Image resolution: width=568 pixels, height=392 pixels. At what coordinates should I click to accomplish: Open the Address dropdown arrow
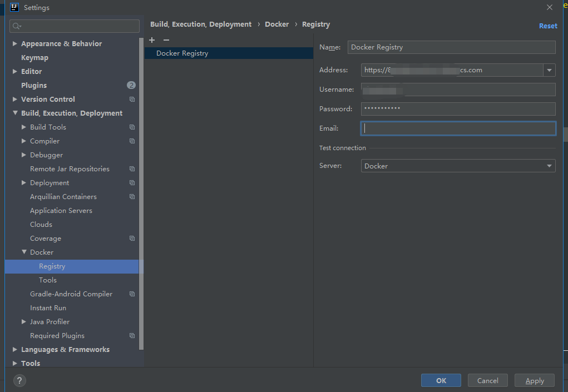point(549,70)
